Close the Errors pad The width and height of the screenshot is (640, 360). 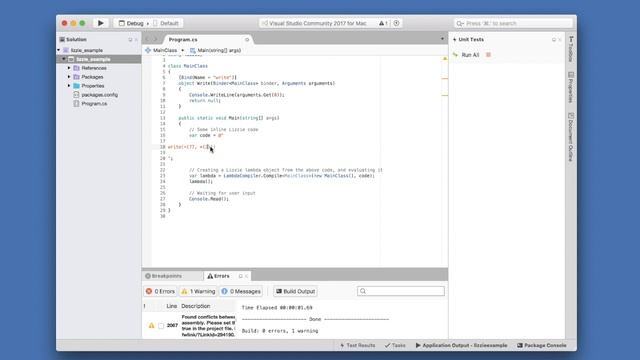coord(247,276)
